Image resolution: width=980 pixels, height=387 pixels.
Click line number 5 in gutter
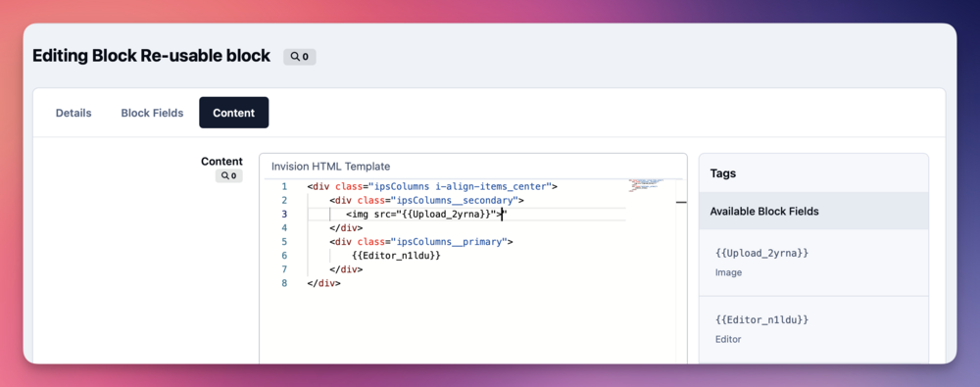click(284, 241)
